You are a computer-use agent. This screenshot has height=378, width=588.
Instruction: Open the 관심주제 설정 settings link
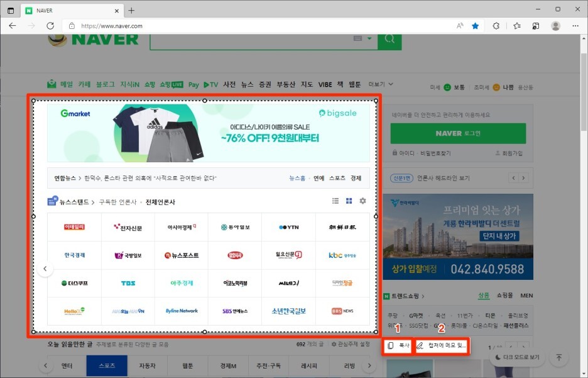tap(351, 344)
